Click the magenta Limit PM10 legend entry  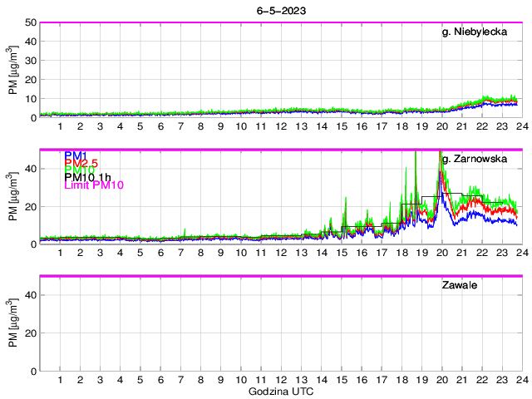(x=94, y=186)
